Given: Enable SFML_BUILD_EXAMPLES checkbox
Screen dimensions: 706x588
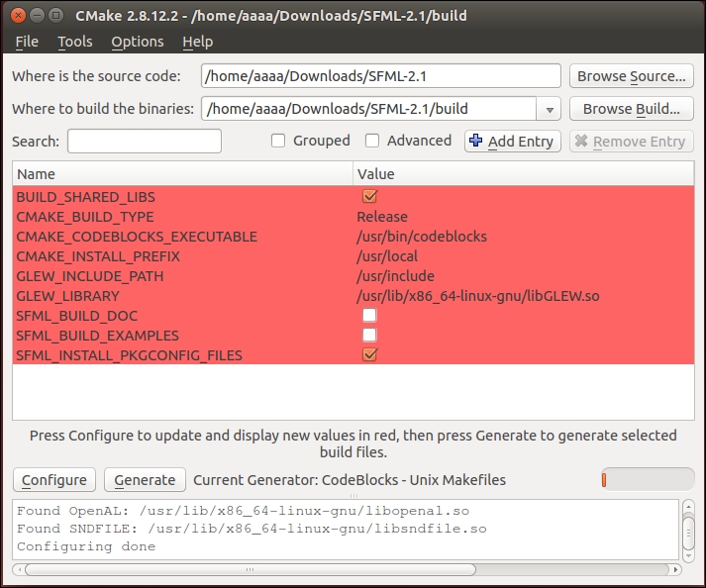Looking at the screenshot, I should pyautogui.click(x=369, y=335).
